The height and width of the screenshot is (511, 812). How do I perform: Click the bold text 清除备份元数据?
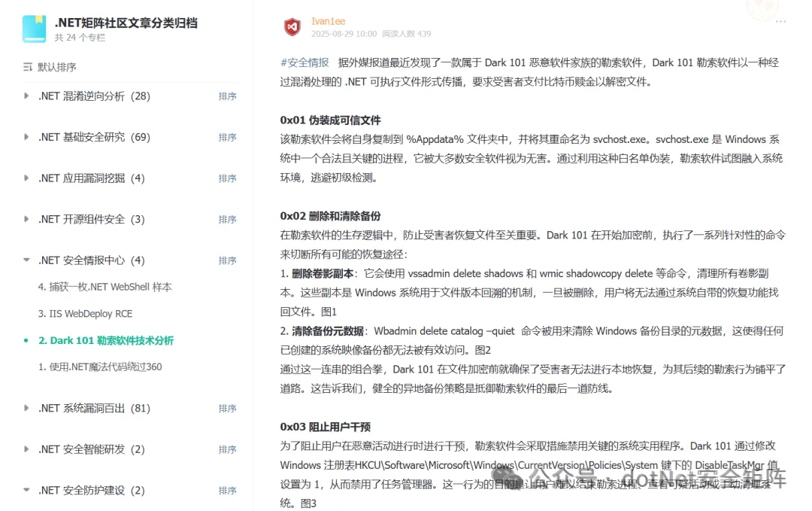point(328,331)
